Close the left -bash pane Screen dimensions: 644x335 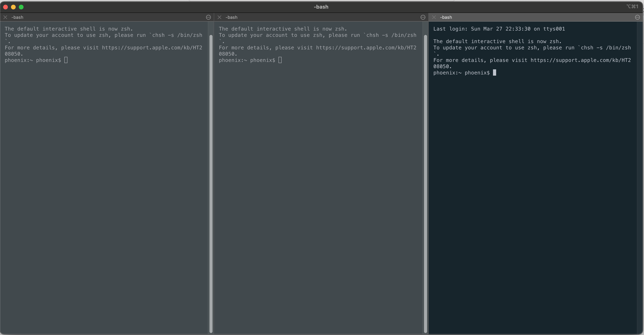click(5, 17)
